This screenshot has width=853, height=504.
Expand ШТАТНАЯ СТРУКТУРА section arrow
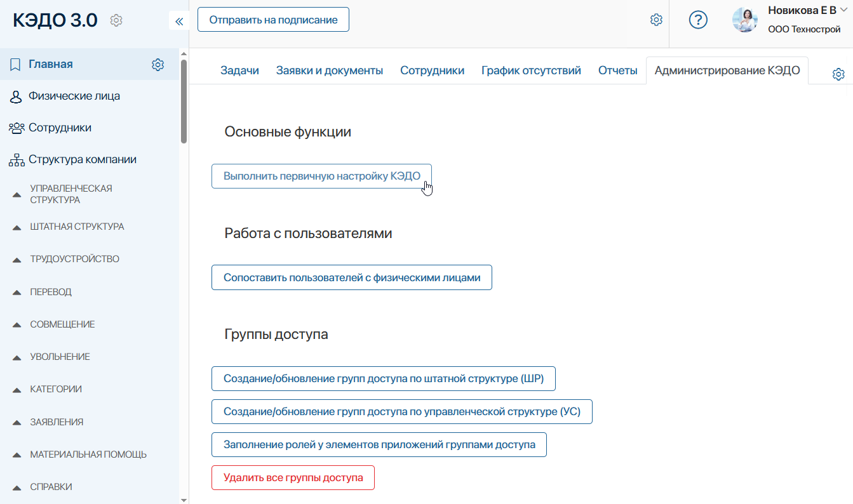(x=17, y=227)
